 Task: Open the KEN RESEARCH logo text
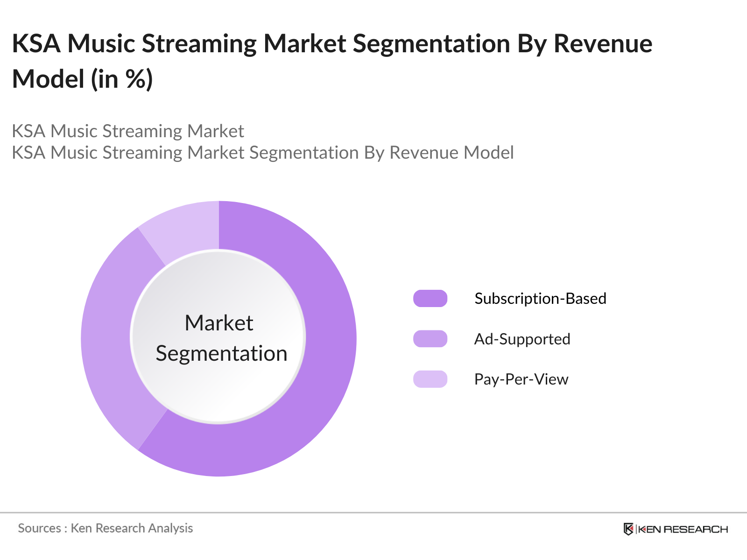click(683, 529)
